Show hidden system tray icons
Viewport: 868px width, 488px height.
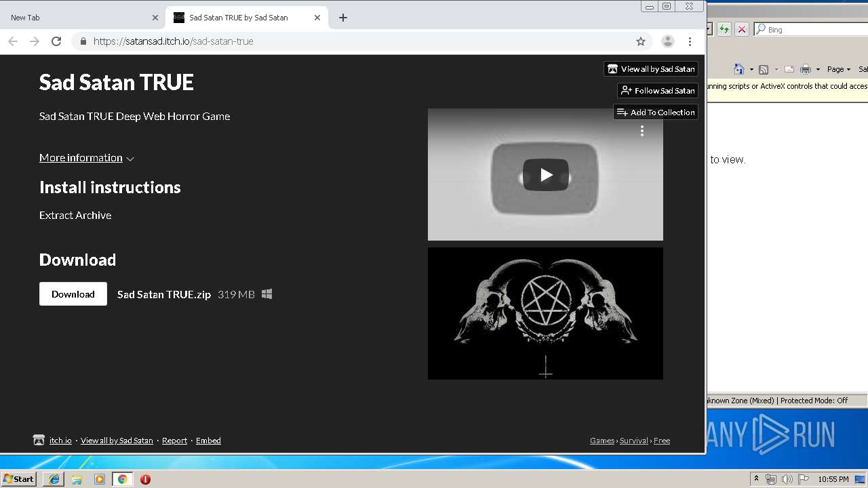tap(756, 479)
